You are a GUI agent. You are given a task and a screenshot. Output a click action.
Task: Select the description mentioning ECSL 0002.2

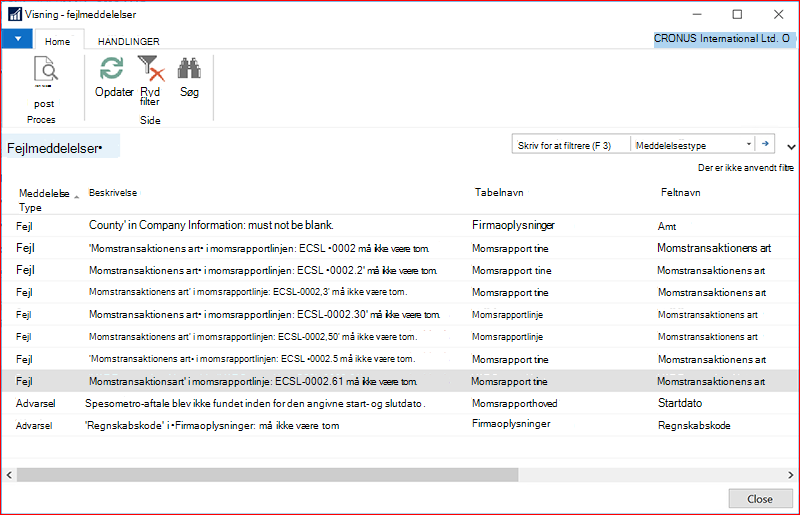(x=263, y=271)
